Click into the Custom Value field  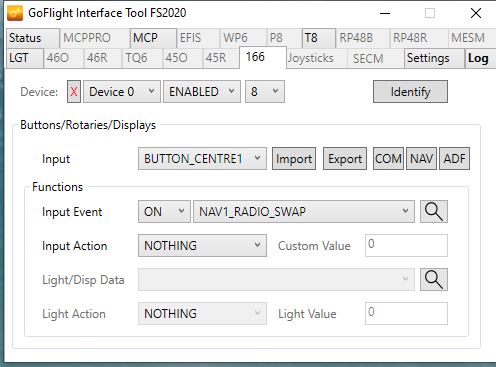point(406,246)
